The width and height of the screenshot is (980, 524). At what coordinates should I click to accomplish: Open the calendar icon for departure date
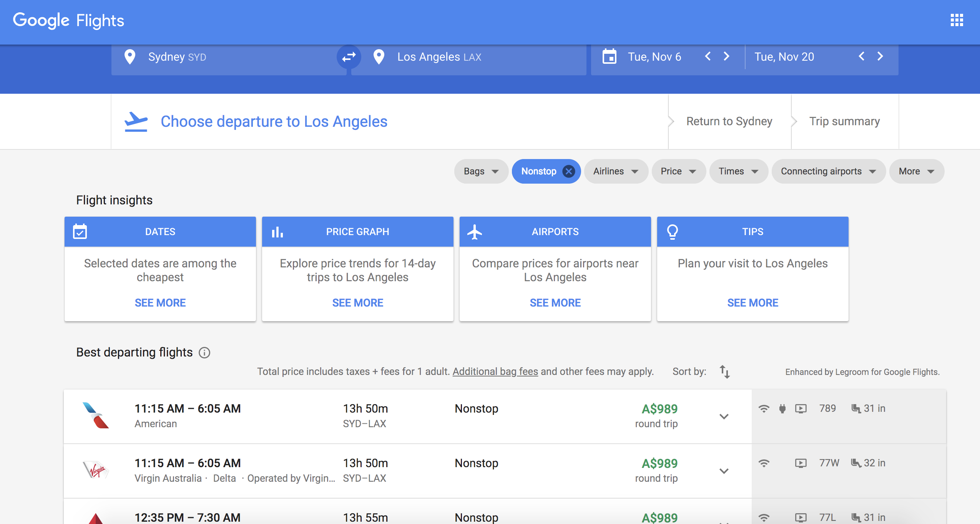(x=610, y=57)
